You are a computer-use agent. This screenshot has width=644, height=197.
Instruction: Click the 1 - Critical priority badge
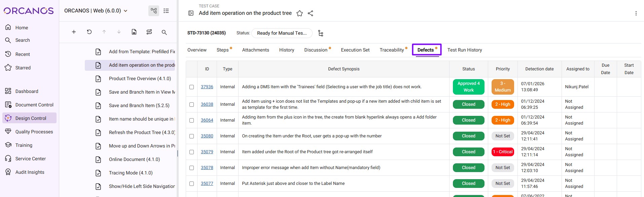click(502, 152)
